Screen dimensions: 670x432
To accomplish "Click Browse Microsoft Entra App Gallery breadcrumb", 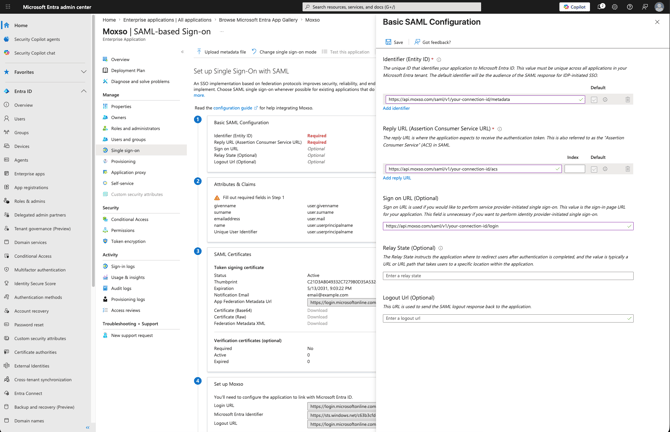I will 258,20.
